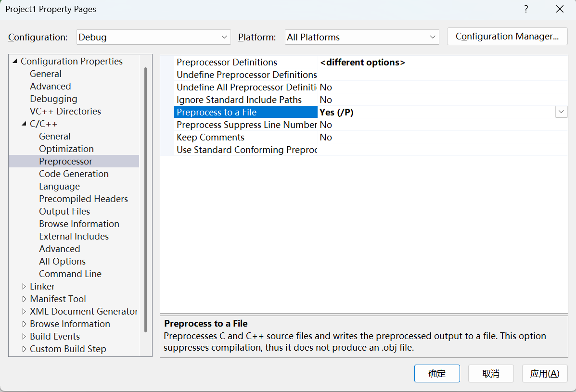Image resolution: width=576 pixels, height=392 pixels.
Task: Expand the Linker tree node
Action: 24,286
